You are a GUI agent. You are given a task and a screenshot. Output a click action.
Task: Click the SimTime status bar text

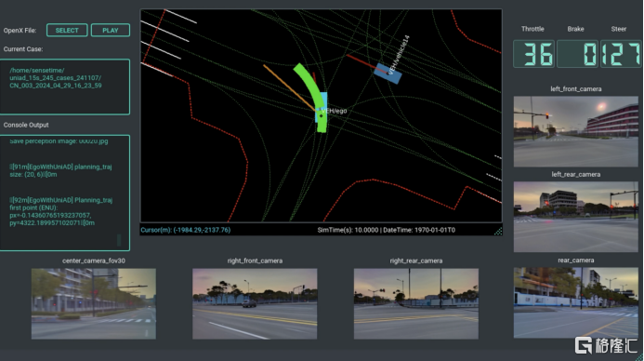tap(386, 230)
